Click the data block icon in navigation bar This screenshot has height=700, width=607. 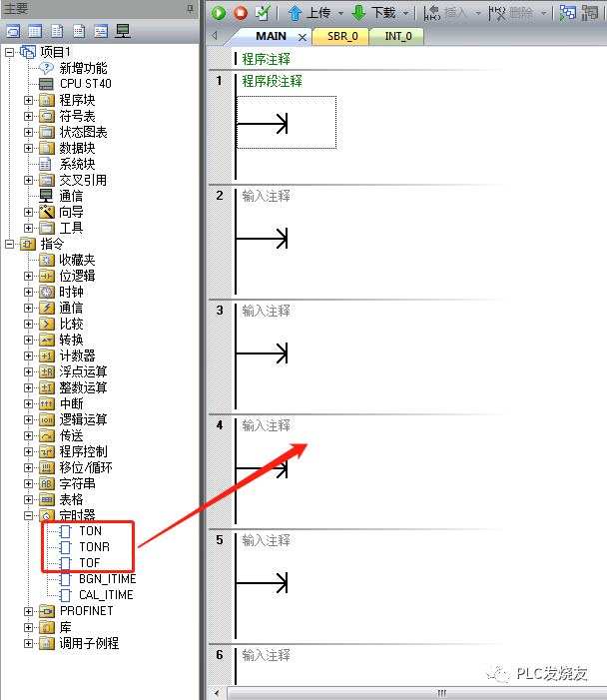pyautogui.click(x=57, y=31)
